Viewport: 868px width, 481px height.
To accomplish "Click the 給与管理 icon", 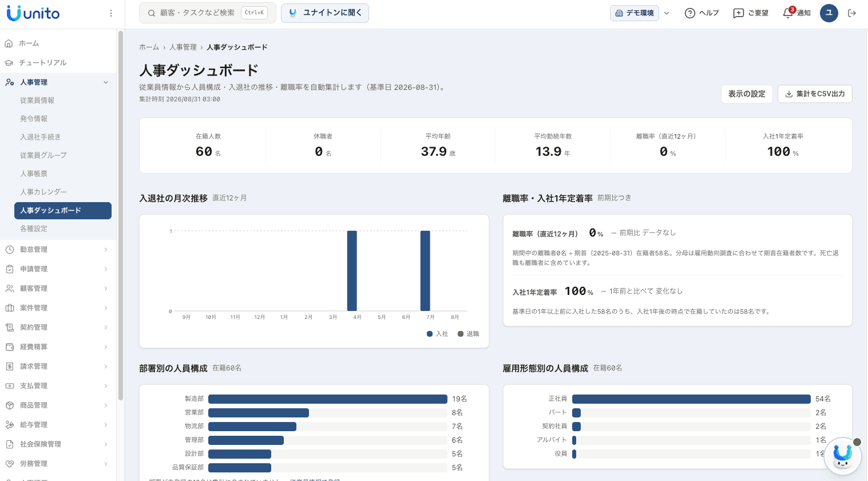I will point(9,425).
